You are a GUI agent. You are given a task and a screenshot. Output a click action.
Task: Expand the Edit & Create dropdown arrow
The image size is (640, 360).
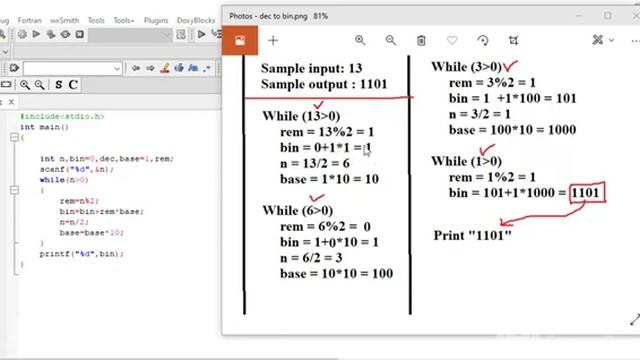coord(611,40)
